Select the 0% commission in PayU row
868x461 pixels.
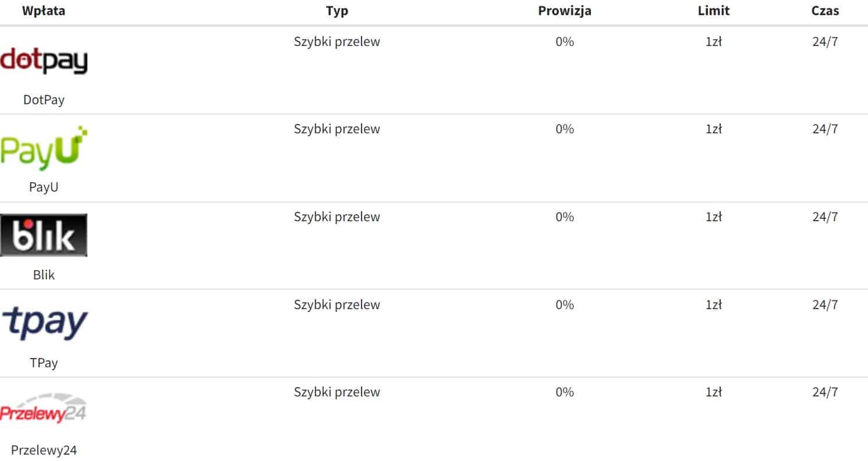(x=564, y=129)
